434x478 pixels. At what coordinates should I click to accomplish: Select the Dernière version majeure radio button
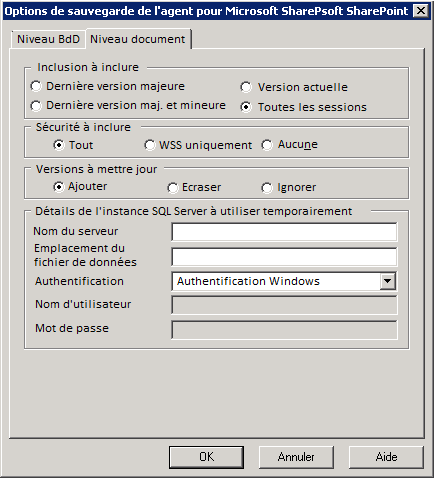36,86
